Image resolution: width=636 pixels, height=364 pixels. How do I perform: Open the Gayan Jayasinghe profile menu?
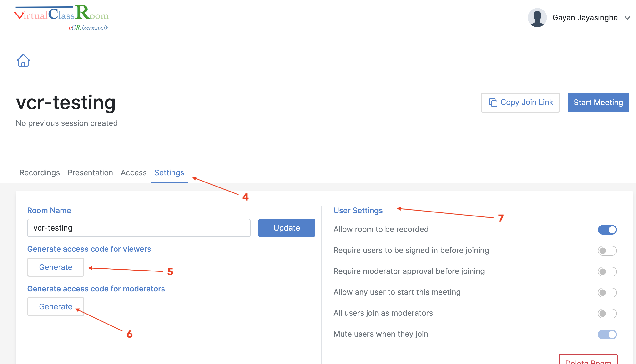tap(585, 18)
